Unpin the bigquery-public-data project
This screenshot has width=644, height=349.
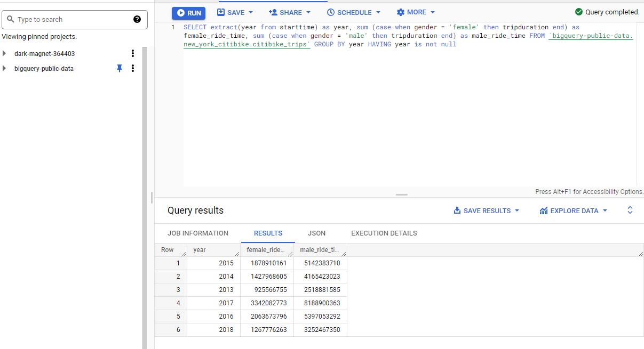click(x=120, y=68)
